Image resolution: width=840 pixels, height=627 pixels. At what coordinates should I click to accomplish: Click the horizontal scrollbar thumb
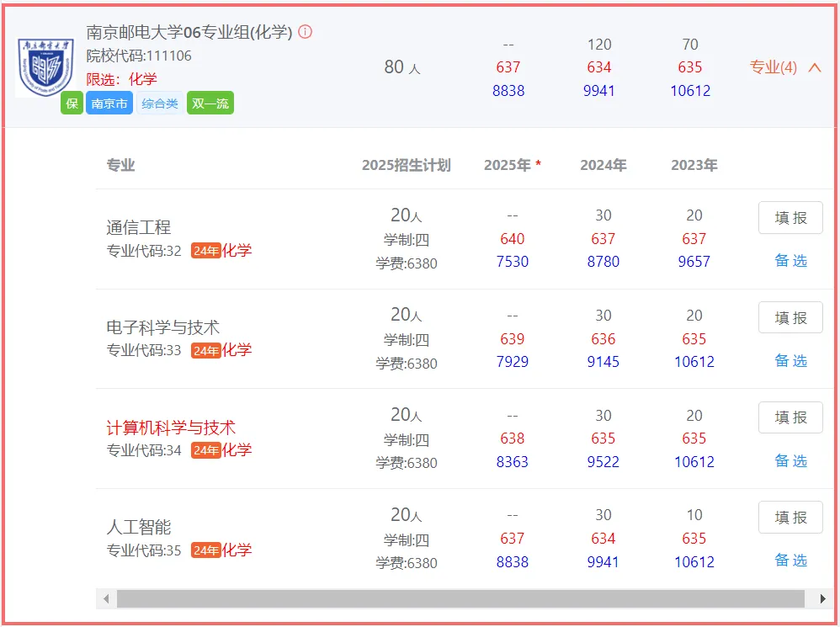coord(460,598)
